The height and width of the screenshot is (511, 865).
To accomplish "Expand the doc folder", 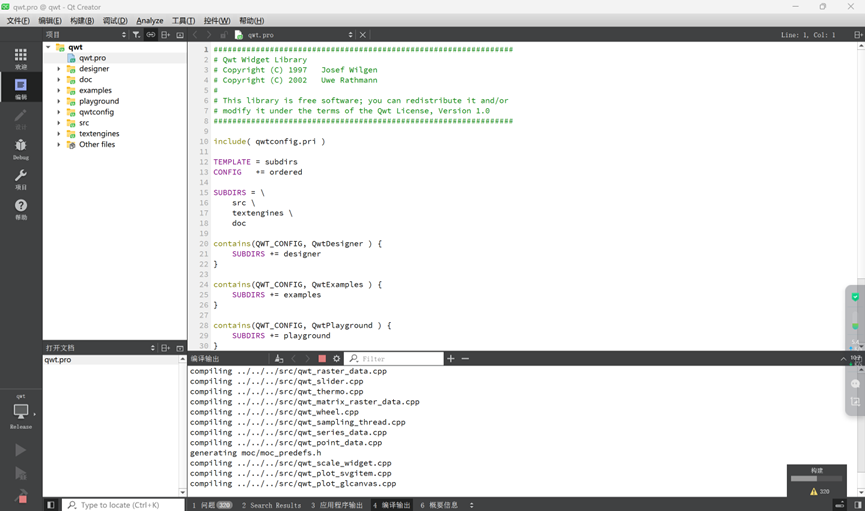I will (59, 79).
